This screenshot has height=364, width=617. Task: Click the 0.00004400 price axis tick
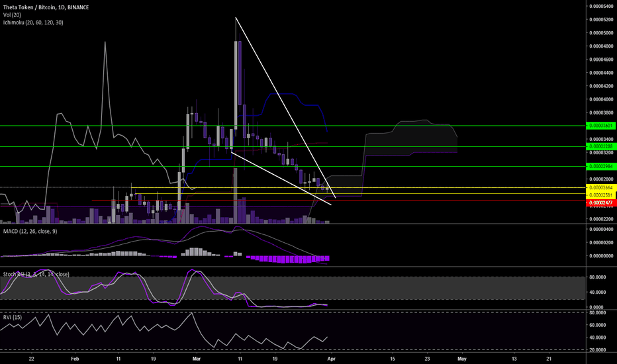[601, 73]
